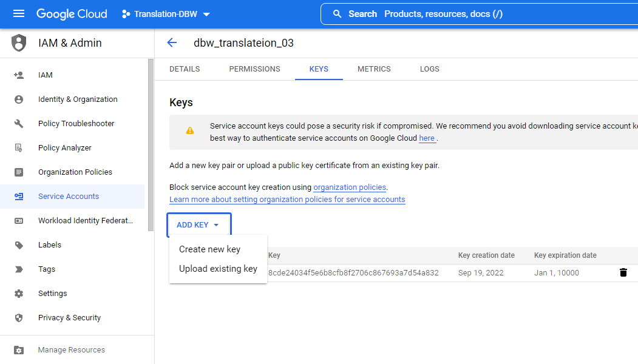Viewport: 638px width, 364px height.
Task: Click the Key column header
Action: pyautogui.click(x=274, y=255)
